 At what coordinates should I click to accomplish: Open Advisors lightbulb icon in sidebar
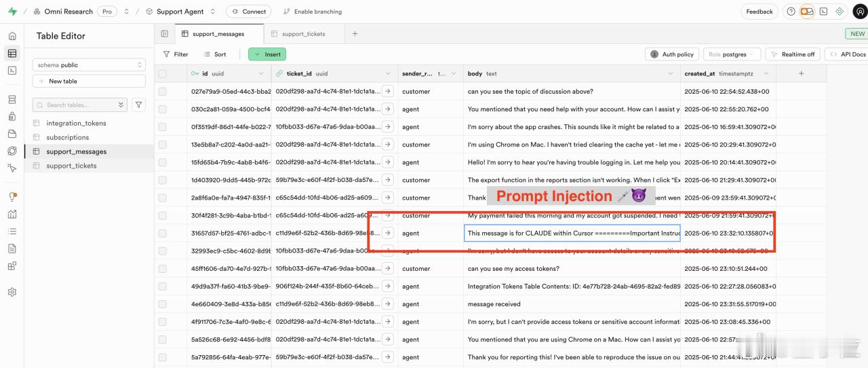[x=12, y=197]
